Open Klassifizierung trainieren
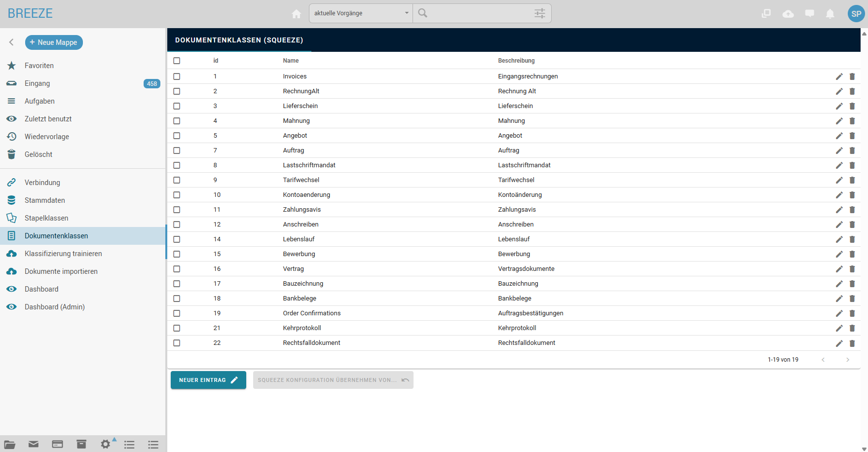 tap(82, 254)
